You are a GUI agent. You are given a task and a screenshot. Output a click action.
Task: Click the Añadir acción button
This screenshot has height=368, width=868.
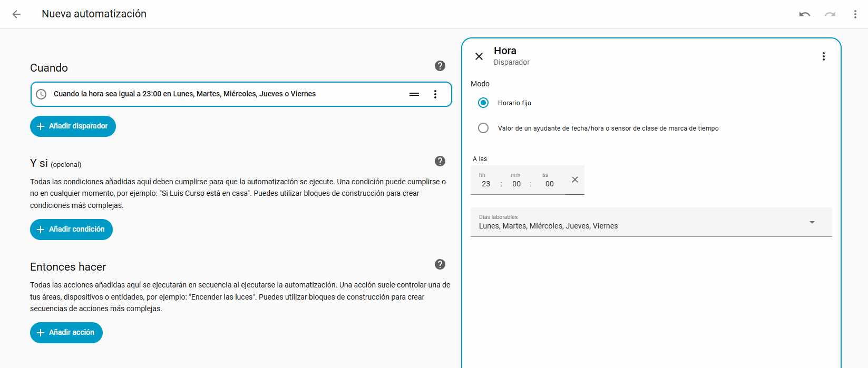coord(66,333)
